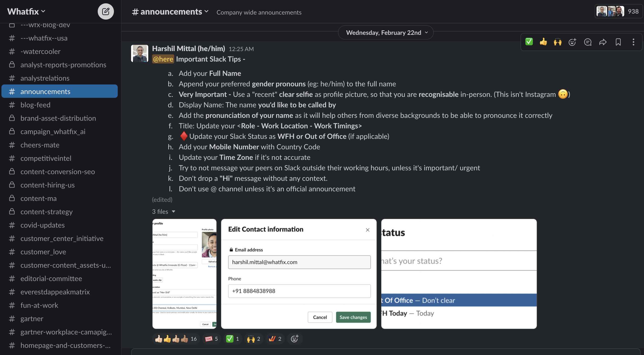644x355 pixels.
Task: Toggle the announcements channel selection
Action: [59, 91]
